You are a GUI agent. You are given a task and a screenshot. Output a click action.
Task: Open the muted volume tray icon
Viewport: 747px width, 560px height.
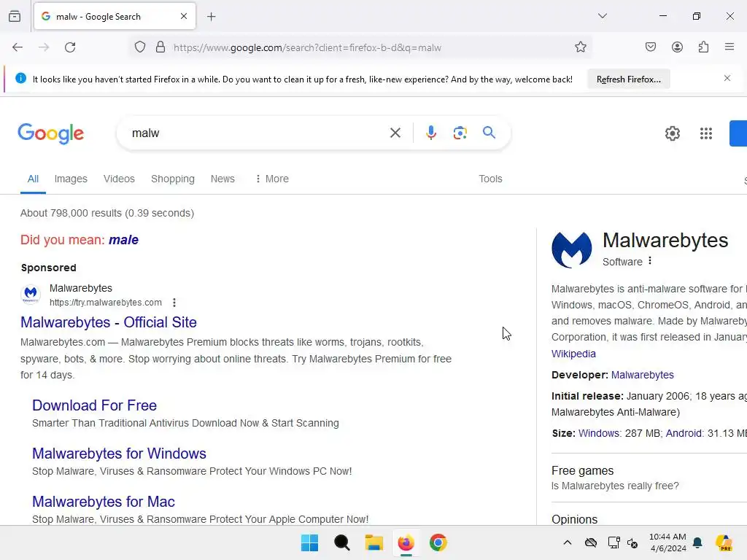(632, 542)
